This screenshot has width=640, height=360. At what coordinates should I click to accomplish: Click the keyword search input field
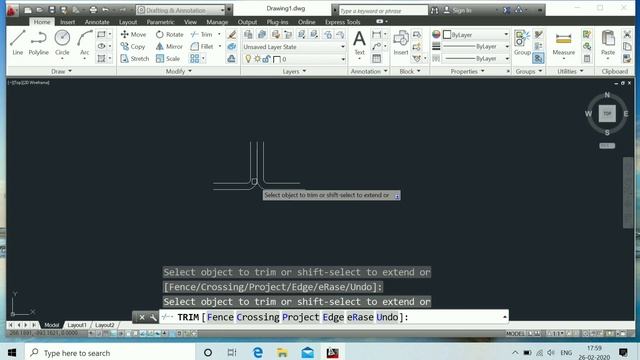click(x=383, y=11)
